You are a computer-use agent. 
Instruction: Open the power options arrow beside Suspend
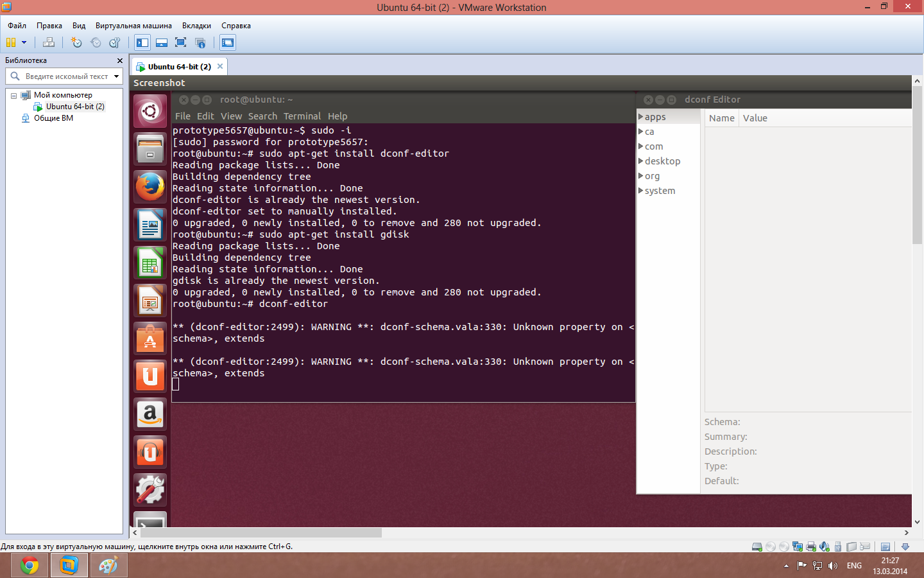pos(24,42)
